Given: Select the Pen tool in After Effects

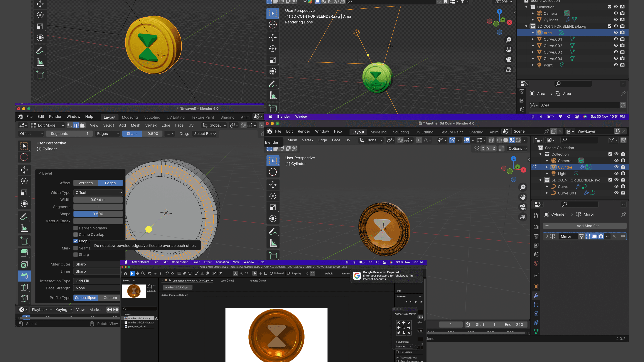Looking at the screenshot, I should (x=184, y=273).
